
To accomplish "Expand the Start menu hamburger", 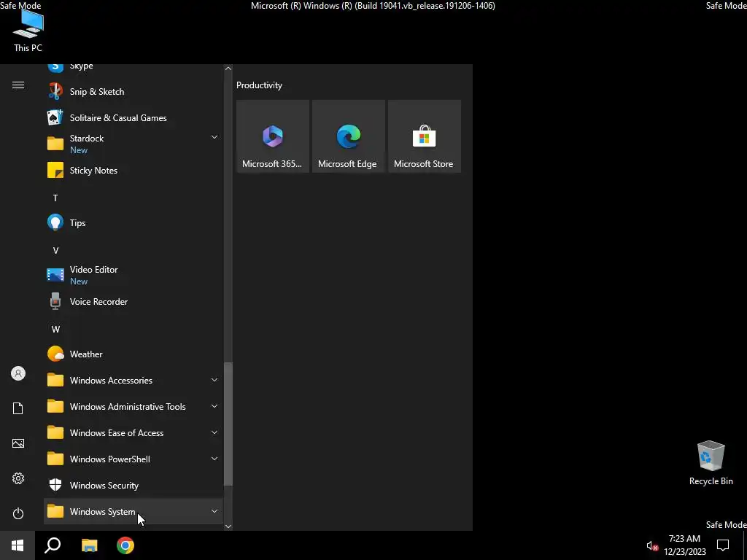I will 18,85.
